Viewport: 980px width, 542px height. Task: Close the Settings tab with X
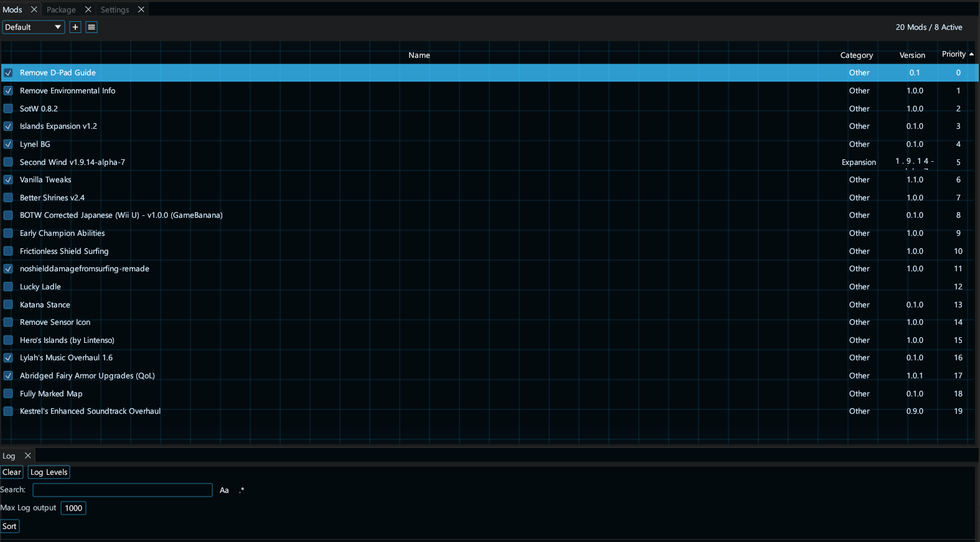141,9
